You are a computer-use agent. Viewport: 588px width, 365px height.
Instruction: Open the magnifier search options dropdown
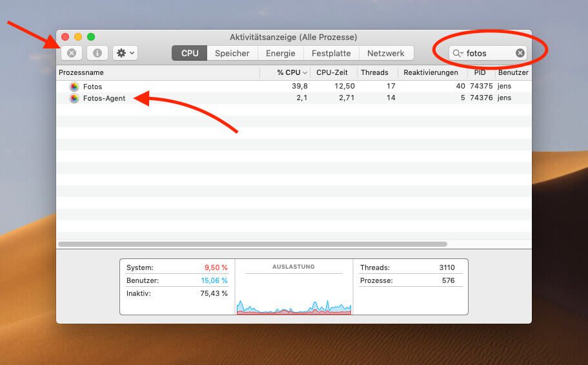pos(458,53)
